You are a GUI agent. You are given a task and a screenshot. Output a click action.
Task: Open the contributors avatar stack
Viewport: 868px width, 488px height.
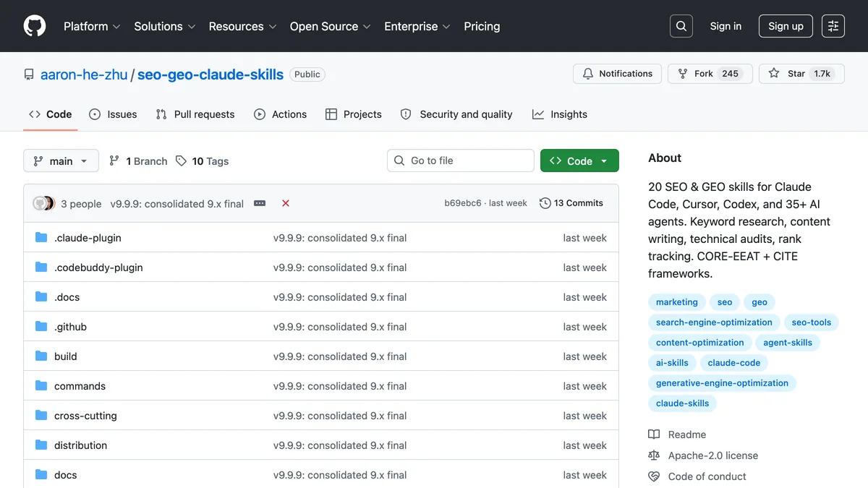[x=43, y=203]
